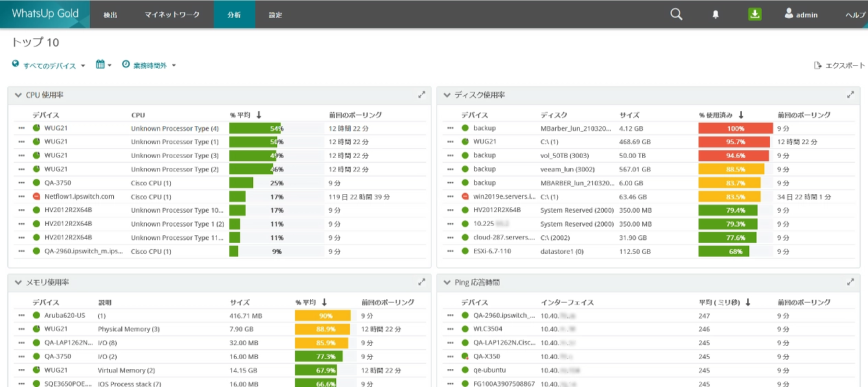Open the calendar date range dropdown
Viewport: 868px width, 387px height.
click(104, 64)
